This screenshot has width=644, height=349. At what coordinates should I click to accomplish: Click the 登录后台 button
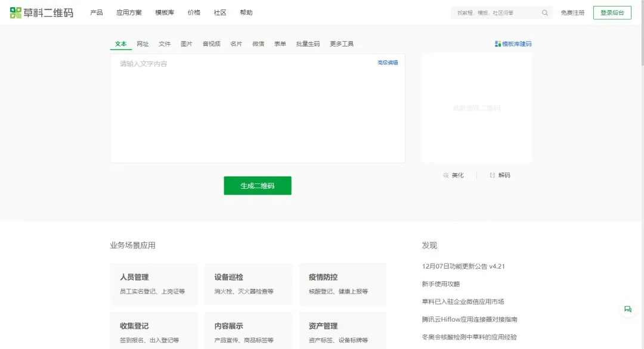click(612, 13)
